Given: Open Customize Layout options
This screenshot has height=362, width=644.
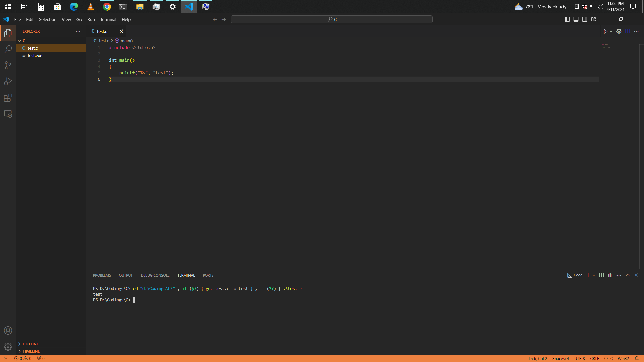Looking at the screenshot, I should point(594,19).
